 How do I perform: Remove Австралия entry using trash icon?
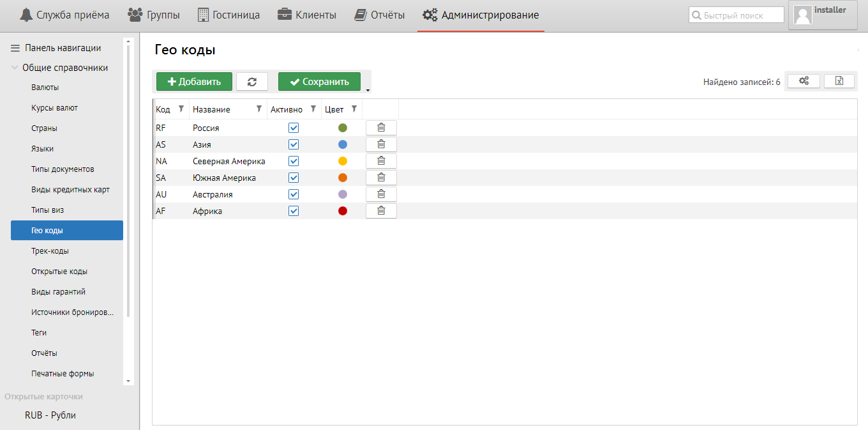coord(381,194)
